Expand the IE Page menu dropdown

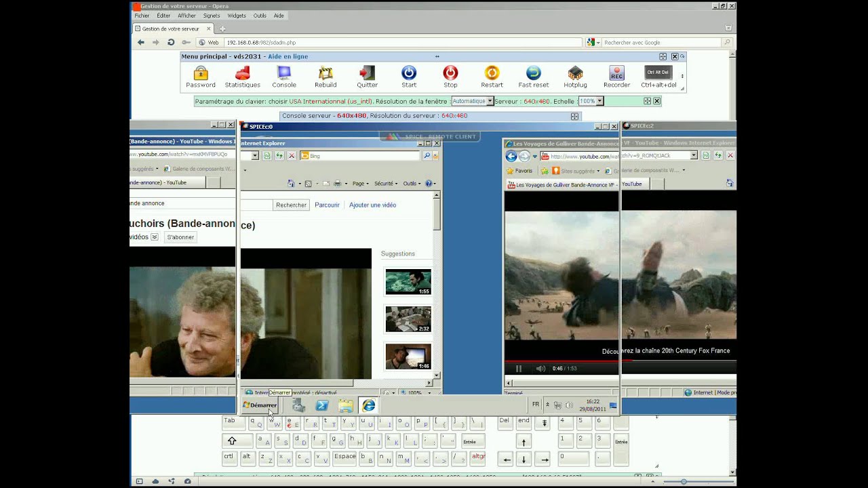[360, 184]
